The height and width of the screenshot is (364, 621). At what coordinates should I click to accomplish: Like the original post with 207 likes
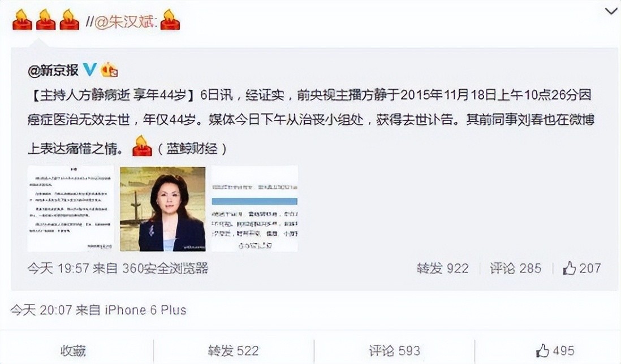(x=582, y=268)
